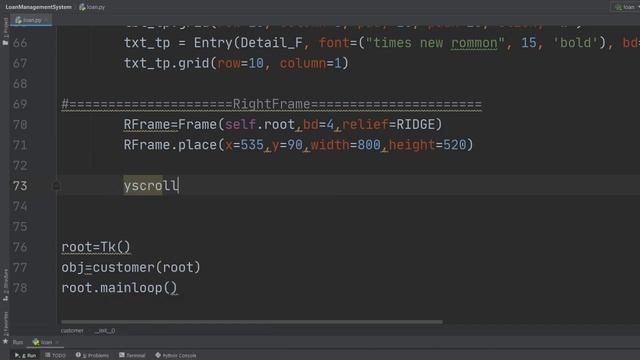Open the Run tool window button
This screenshot has height=360, width=640.
(25, 356)
